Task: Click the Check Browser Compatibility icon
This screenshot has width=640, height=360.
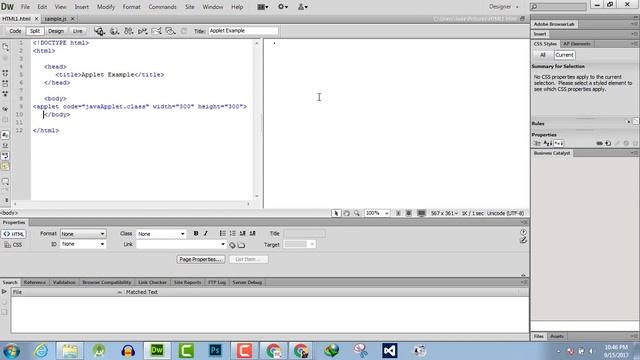Action: [156, 31]
